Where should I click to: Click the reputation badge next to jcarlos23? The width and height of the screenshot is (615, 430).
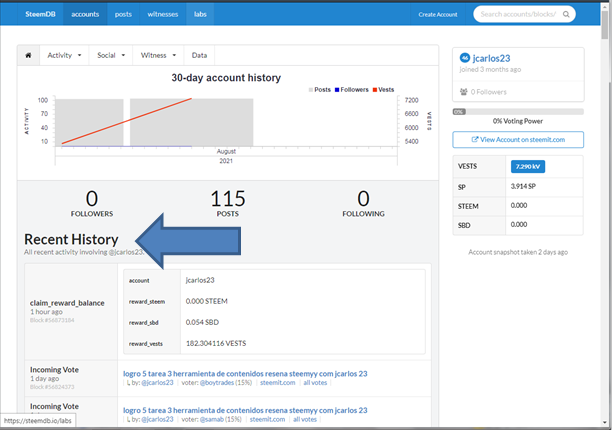click(x=465, y=58)
